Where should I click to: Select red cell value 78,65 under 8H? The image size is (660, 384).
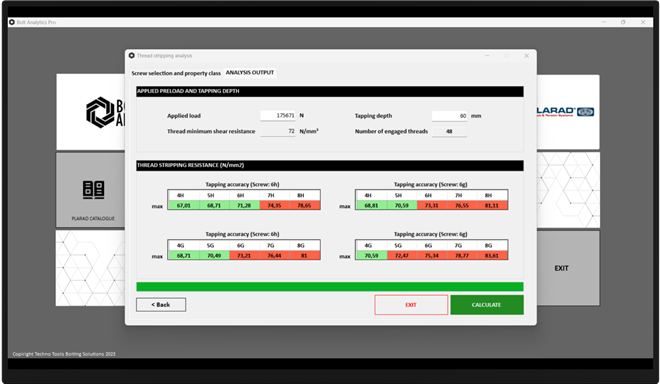click(x=304, y=205)
